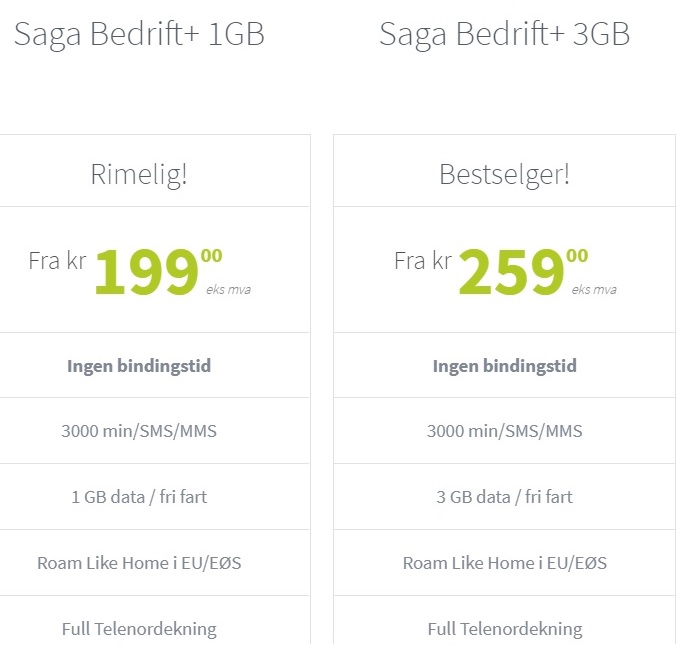Click eks mva note under 259 price
This screenshot has width=688, height=651.
[594, 290]
